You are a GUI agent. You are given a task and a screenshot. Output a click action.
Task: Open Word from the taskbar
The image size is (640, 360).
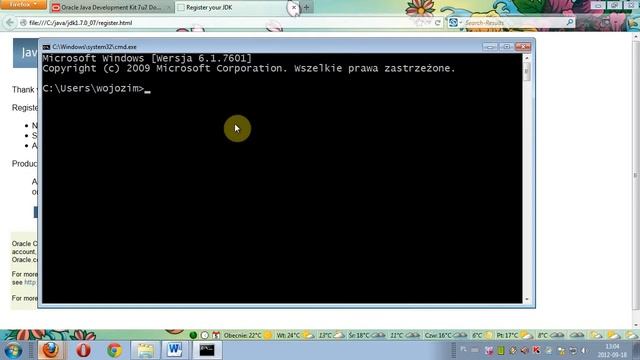tap(175, 350)
